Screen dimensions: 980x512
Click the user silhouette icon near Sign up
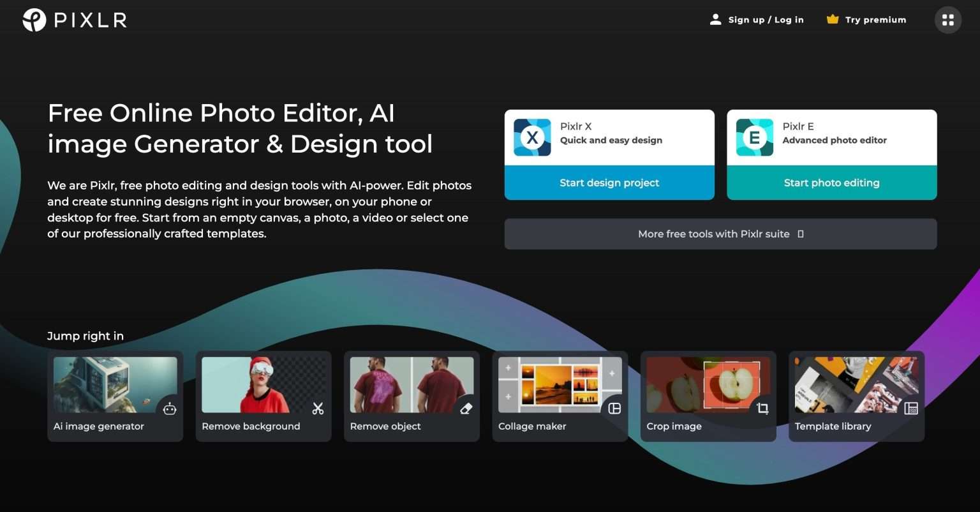tap(715, 19)
